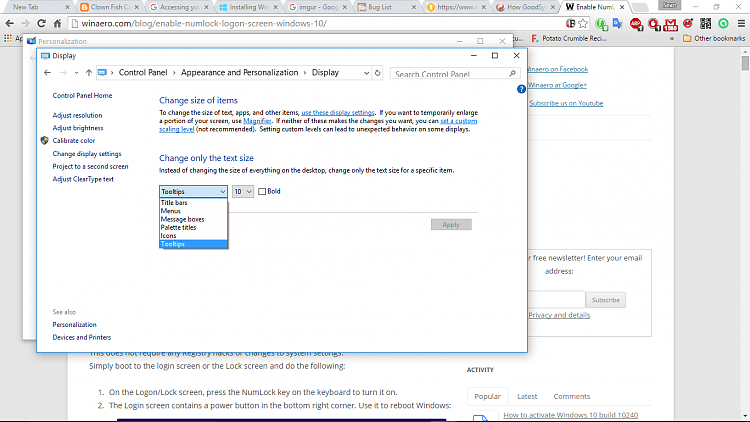This screenshot has height=422, width=750.
Task: Click the Display window title icon
Action: click(x=45, y=56)
